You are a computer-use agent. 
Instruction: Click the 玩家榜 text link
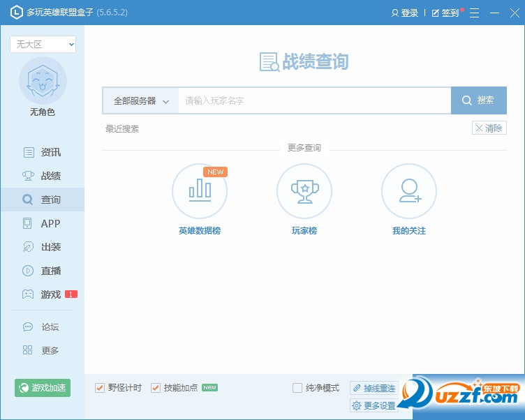pyautogui.click(x=304, y=231)
